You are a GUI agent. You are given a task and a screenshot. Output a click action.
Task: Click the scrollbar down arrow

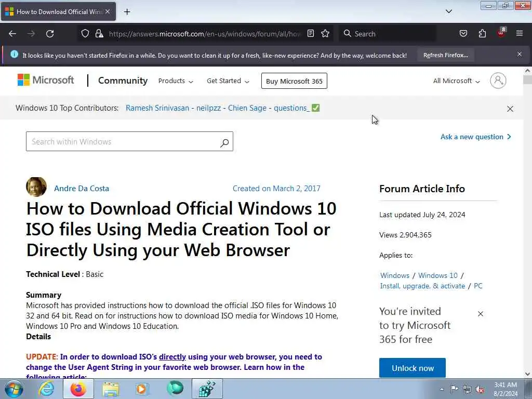527,374
